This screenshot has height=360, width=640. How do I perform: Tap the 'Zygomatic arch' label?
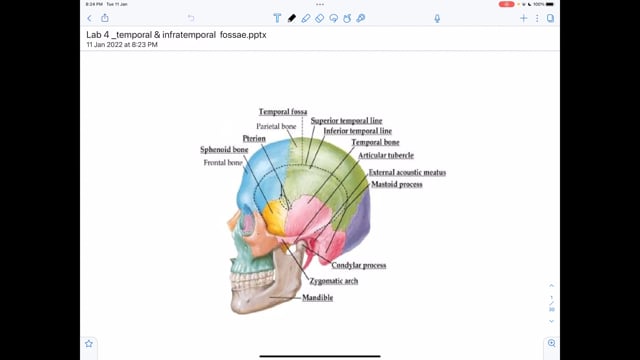334,281
